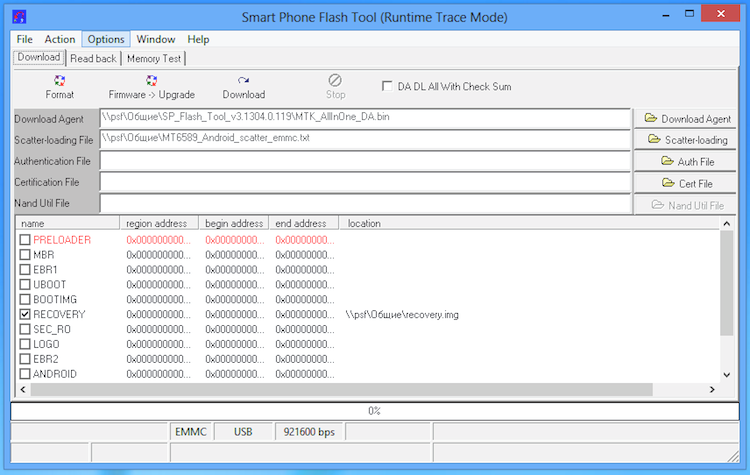Click the 0% progress bar
This screenshot has height=475, width=750.
tap(375, 411)
